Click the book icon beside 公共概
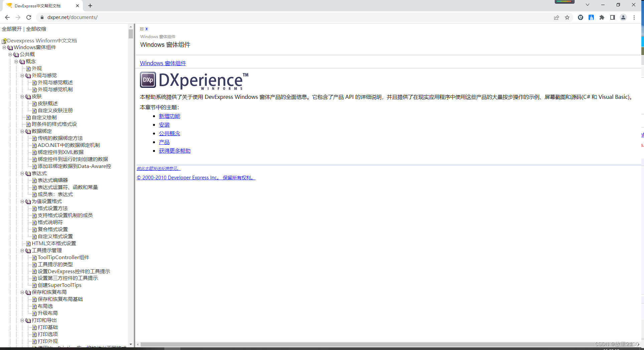The image size is (644, 350). click(16, 55)
